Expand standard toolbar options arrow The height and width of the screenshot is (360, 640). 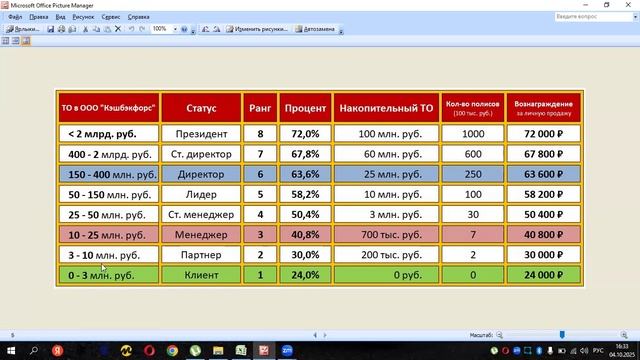[193, 30]
